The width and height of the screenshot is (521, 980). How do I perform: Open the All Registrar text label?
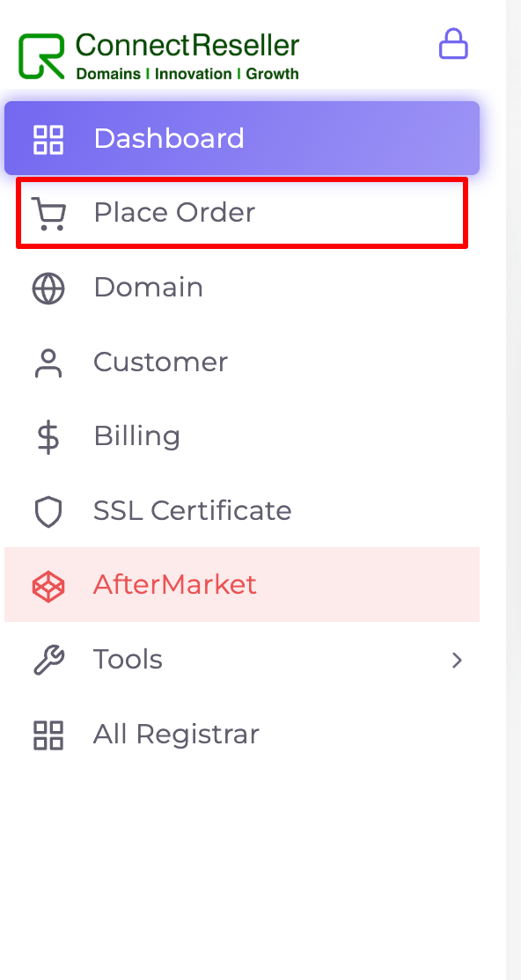176,735
